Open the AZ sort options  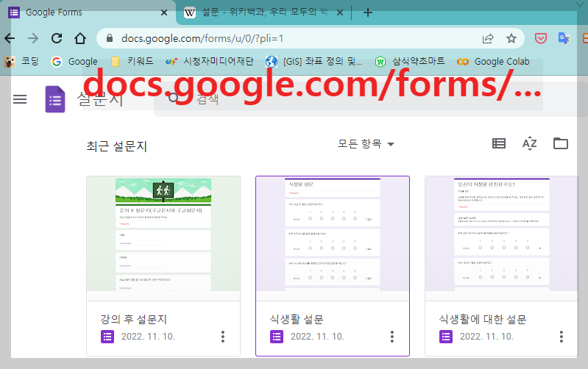click(x=530, y=143)
